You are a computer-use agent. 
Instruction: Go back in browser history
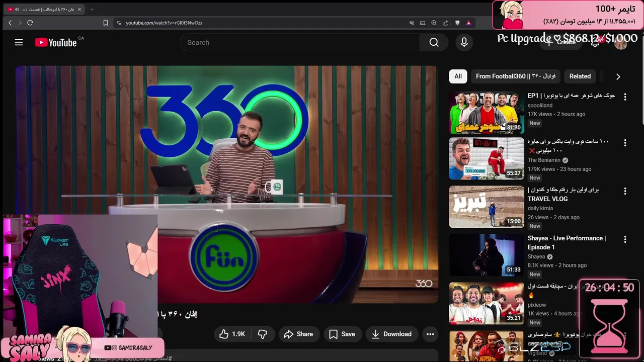tap(10, 23)
